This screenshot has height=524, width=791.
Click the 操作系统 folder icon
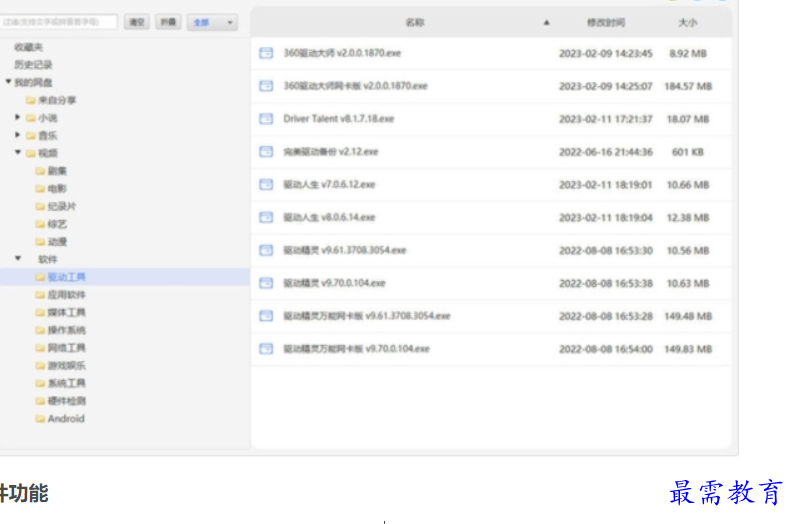click(x=40, y=330)
